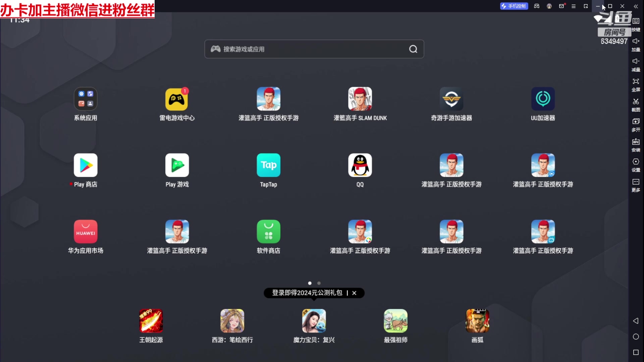Open UU加速器 app icon

543,99
